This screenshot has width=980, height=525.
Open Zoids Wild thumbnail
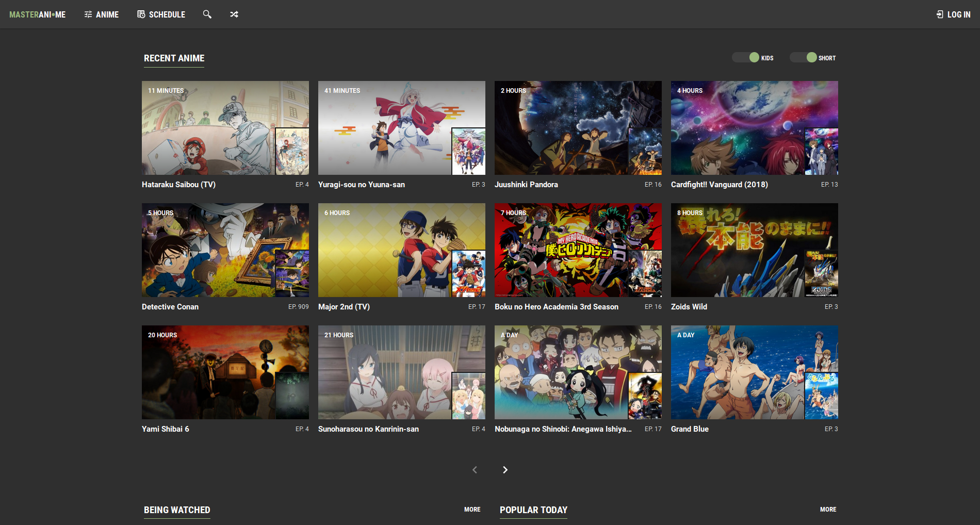point(755,250)
